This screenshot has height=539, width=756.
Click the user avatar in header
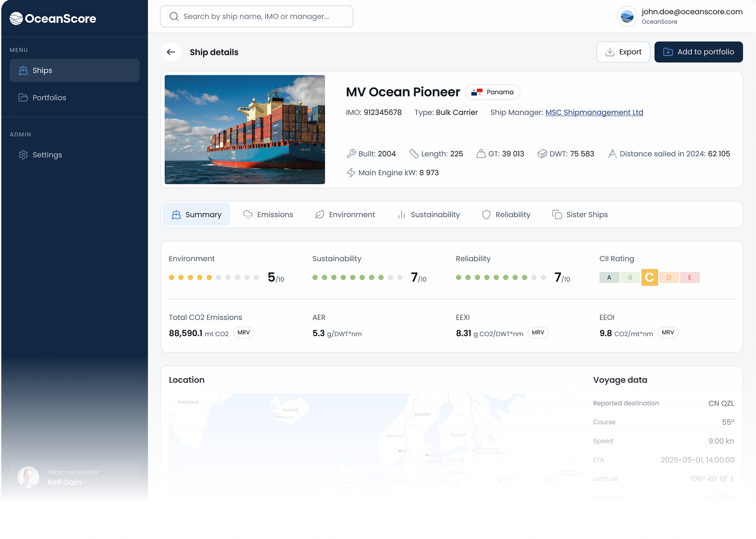(627, 17)
